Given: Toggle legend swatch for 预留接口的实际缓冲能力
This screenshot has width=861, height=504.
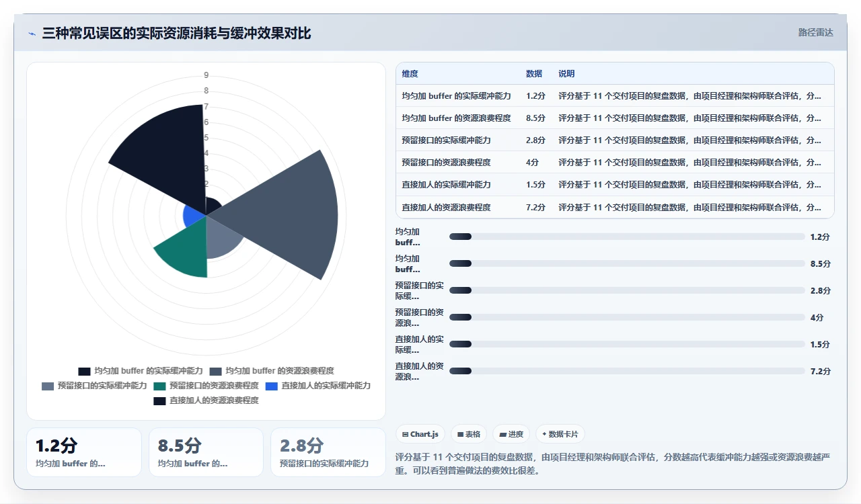Looking at the screenshot, I should [x=48, y=386].
